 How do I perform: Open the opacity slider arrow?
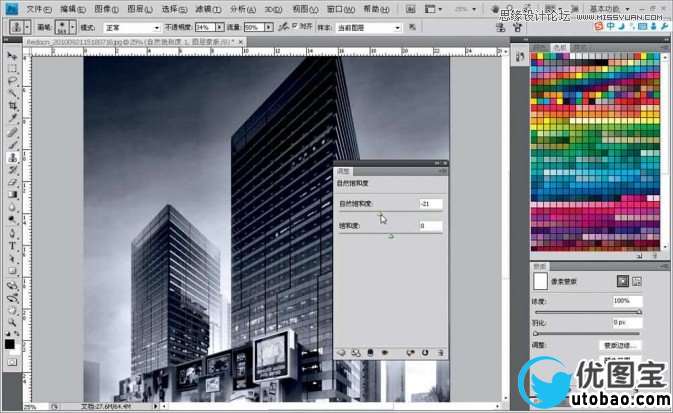point(220,27)
